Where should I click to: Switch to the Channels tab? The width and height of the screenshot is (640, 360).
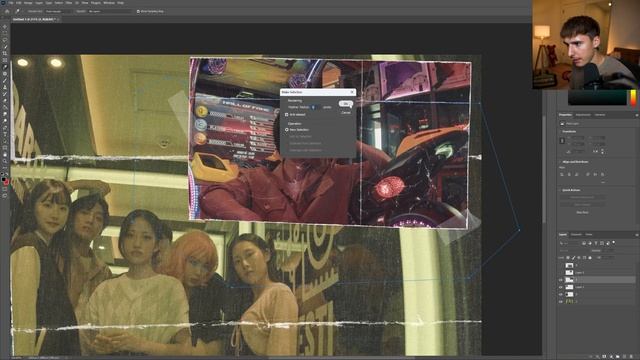[x=576, y=235]
